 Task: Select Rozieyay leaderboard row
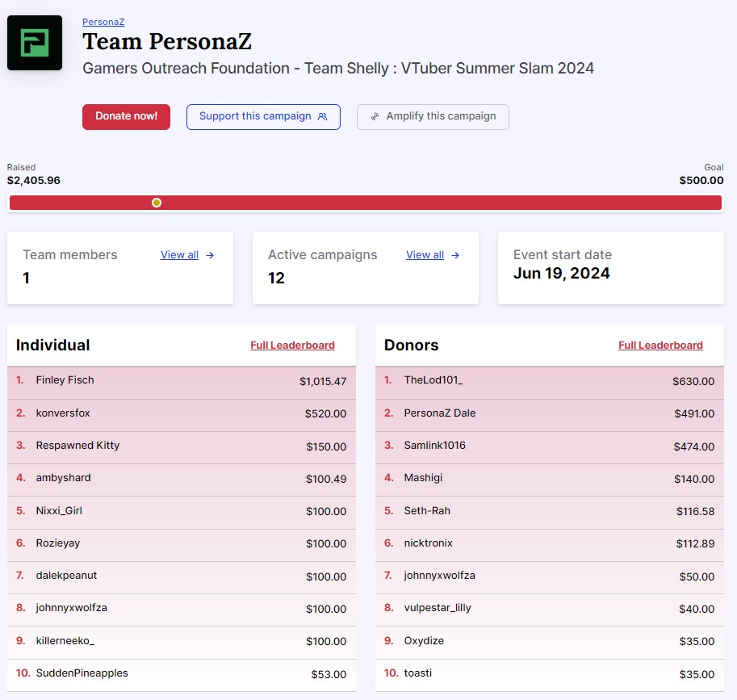[x=182, y=545]
